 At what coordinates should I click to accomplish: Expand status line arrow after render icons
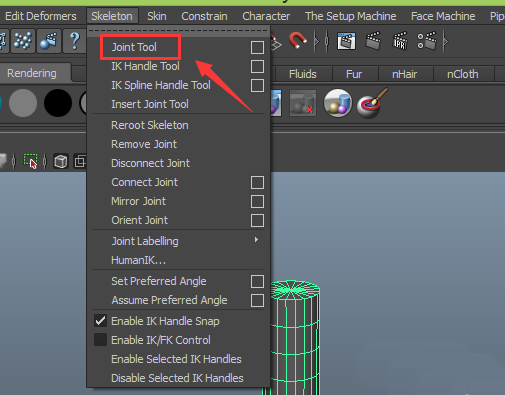(x=446, y=41)
